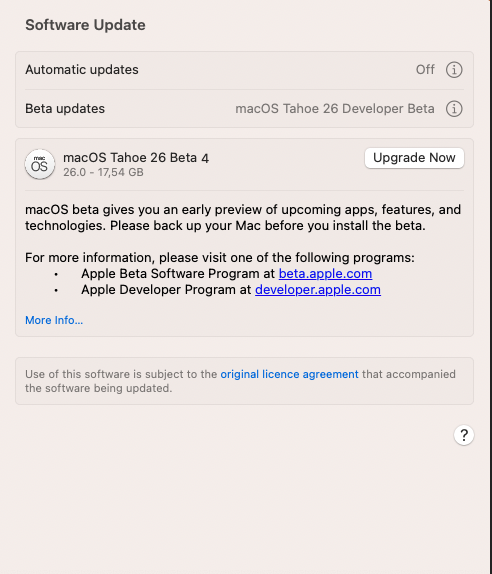Click the Off status for Automatic updates
This screenshot has width=492, height=574.
click(425, 70)
